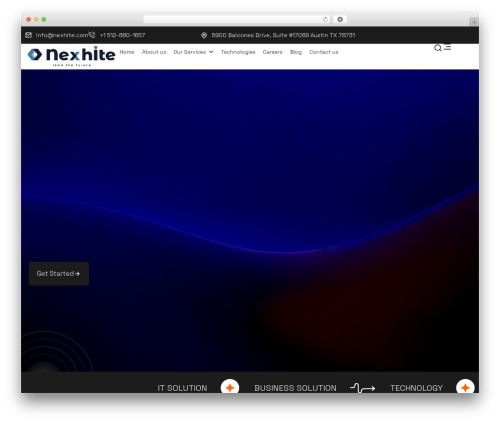The width and height of the screenshot is (500, 423).
Task: Open the search magnifier icon
Action: tap(438, 48)
